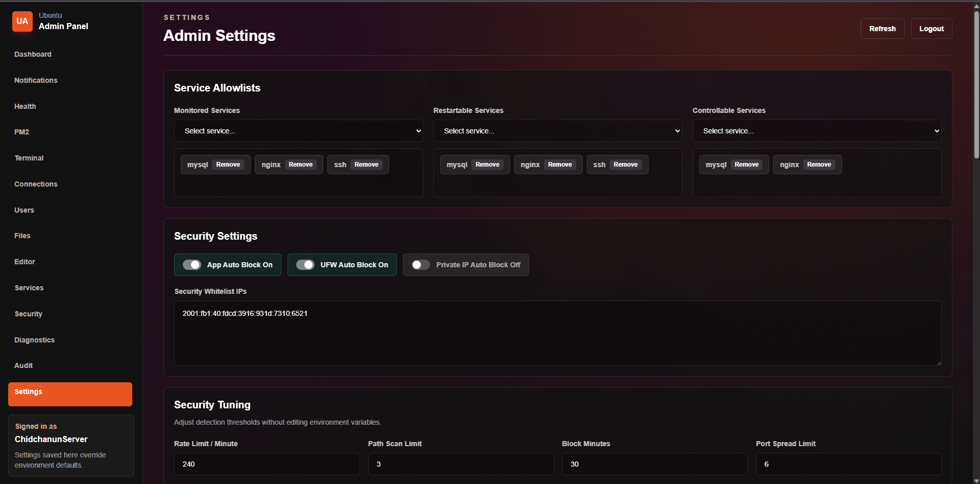The height and width of the screenshot is (484, 980).
Task: Open Monitored Services select dropdown
Action: (298, 131)
